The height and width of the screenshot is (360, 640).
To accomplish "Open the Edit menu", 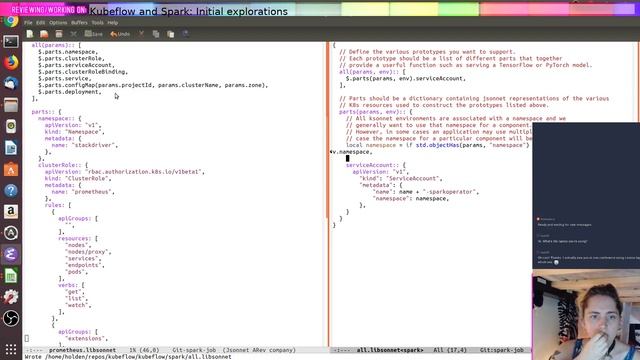I will 40,23.
